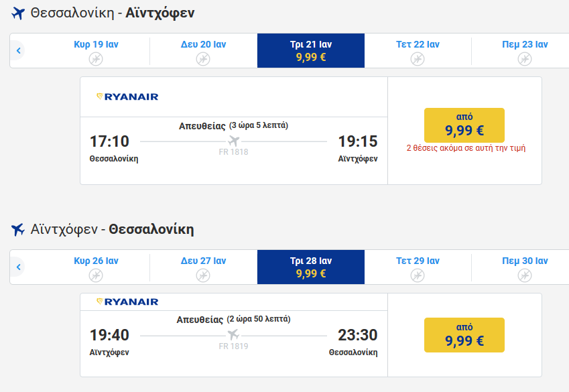
Task: Click the Ryanair logo on the return flight card
Action: coord(127,302)
